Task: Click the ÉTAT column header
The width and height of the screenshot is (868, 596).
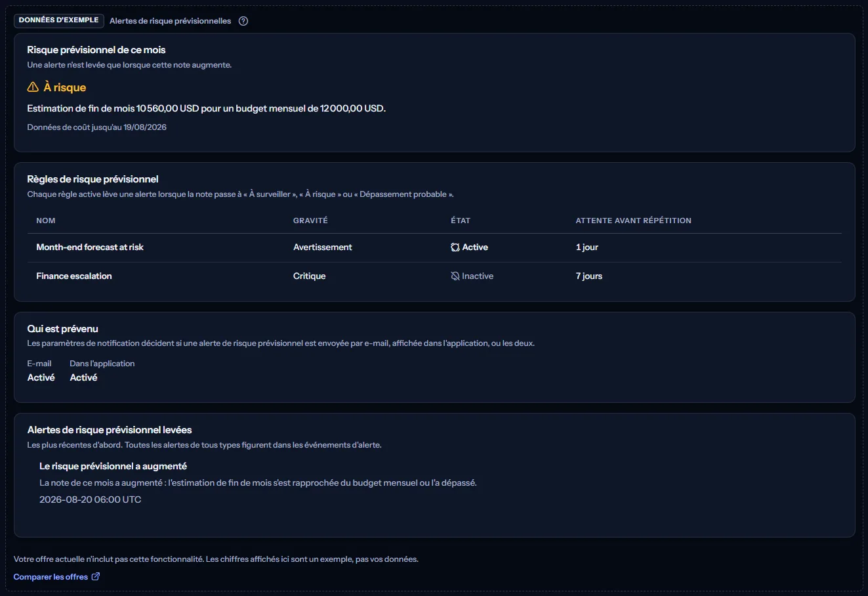Action: 461,221
